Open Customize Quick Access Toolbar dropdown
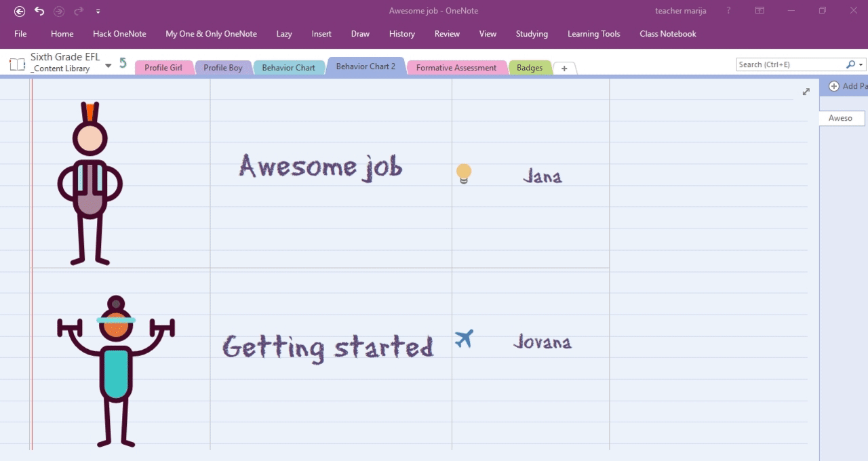The width and height of the screenshot is (868, 461). pyautogui.click(x=98, y=12)
